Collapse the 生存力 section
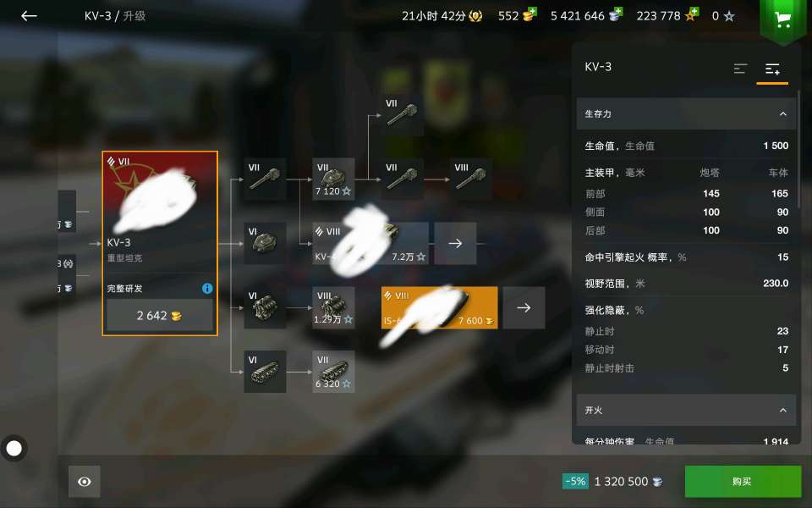Viewport: 812px width, 508px height. [x=783, y=114]
